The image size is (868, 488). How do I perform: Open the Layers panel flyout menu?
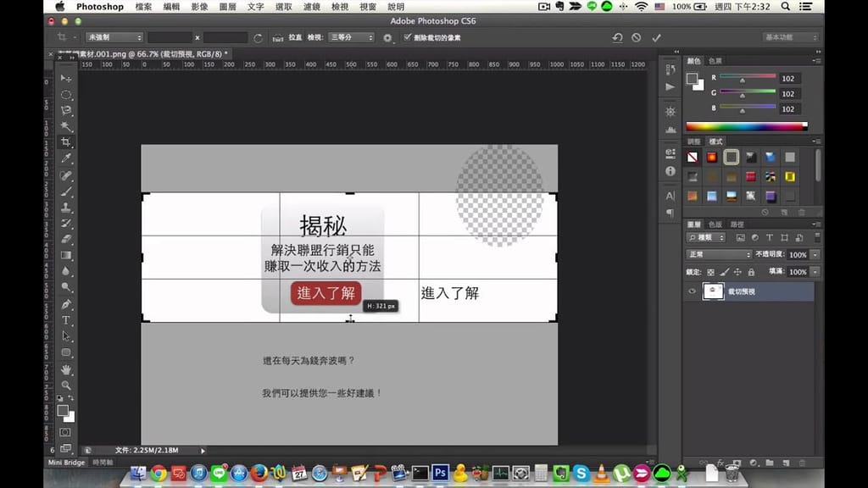point(816,224)
